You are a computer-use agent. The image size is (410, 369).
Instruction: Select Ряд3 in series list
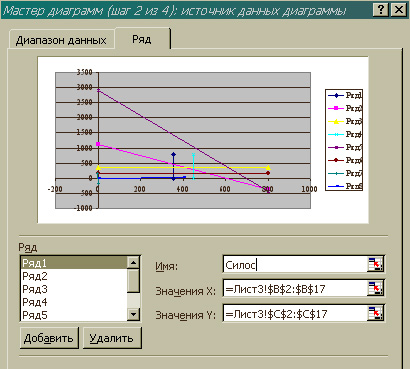[x=74, y=289]
